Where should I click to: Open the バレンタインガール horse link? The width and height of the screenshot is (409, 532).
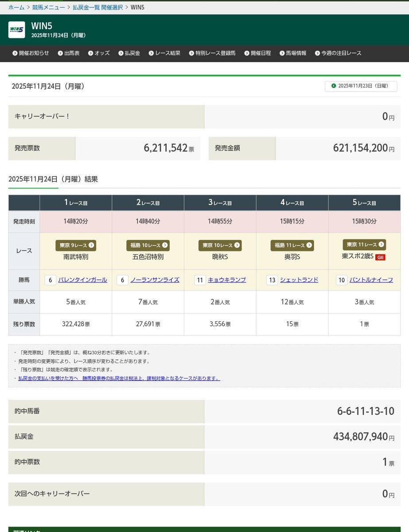[x=83, y=280]
